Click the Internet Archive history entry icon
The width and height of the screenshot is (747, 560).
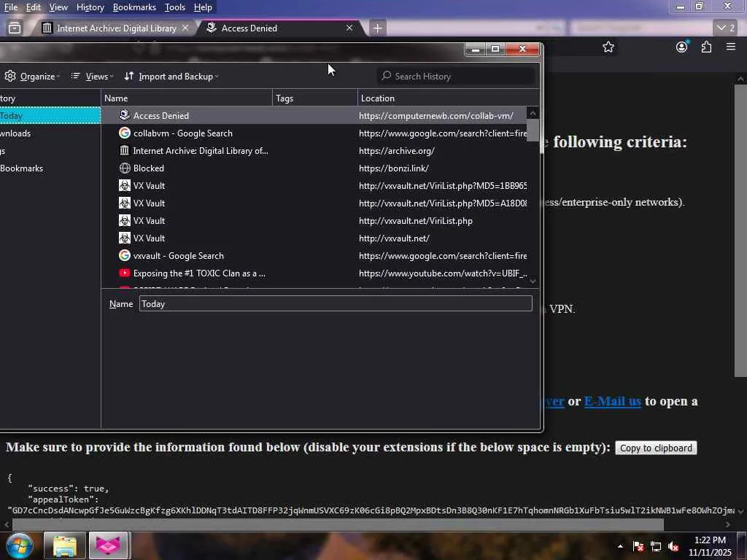tap(124, 150)
